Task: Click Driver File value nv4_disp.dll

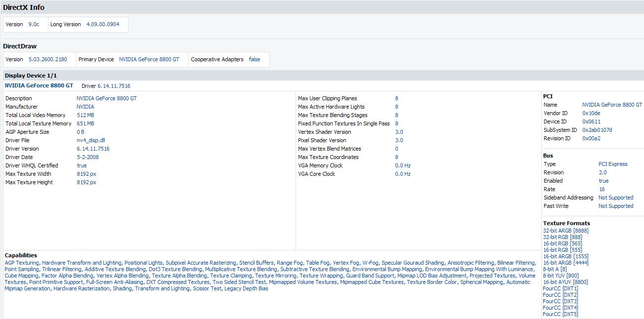Action: tap(91, 140)
